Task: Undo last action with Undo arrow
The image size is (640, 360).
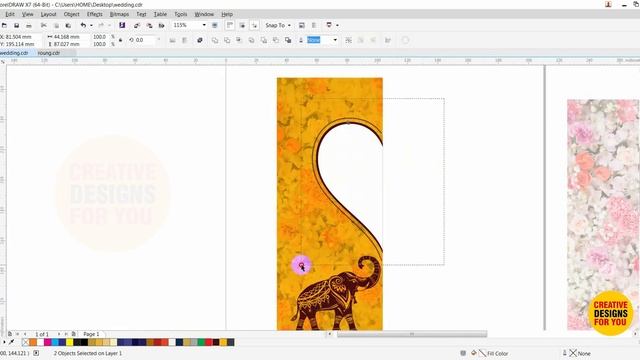Action: click(x=83, y=25)
